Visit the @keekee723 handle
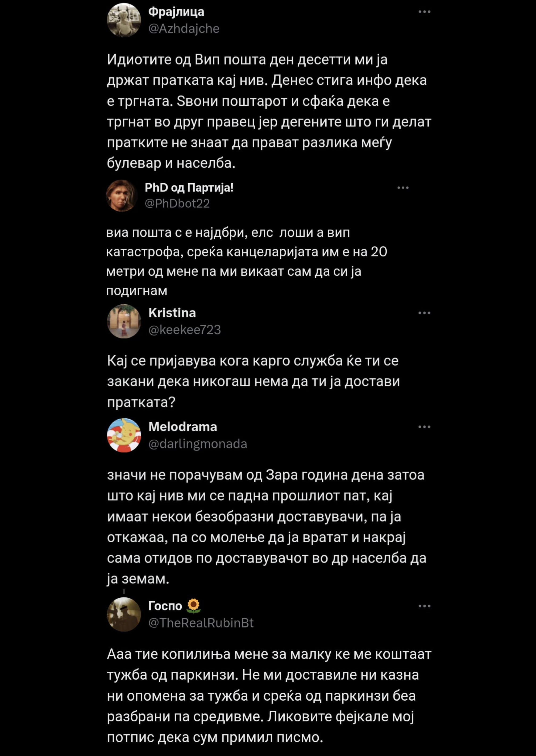The width and height of the screenshot is (536, 756). 185,330
